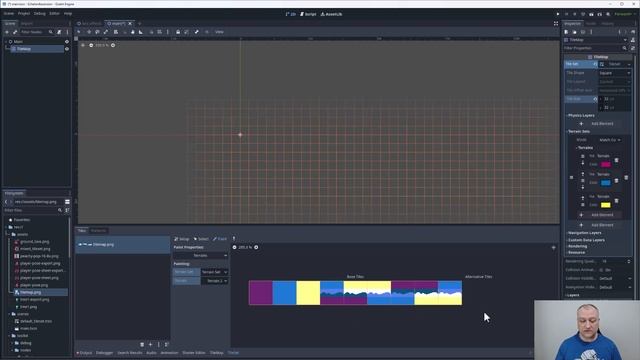Open the Shader Editor bottom panel
The height and width of the screenshot is (360, 640).
193,353
